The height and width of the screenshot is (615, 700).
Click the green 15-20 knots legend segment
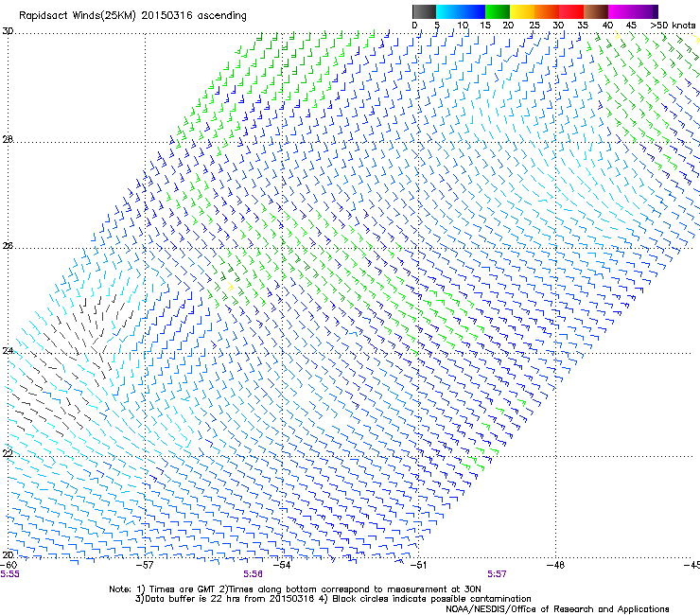(498, 11)
